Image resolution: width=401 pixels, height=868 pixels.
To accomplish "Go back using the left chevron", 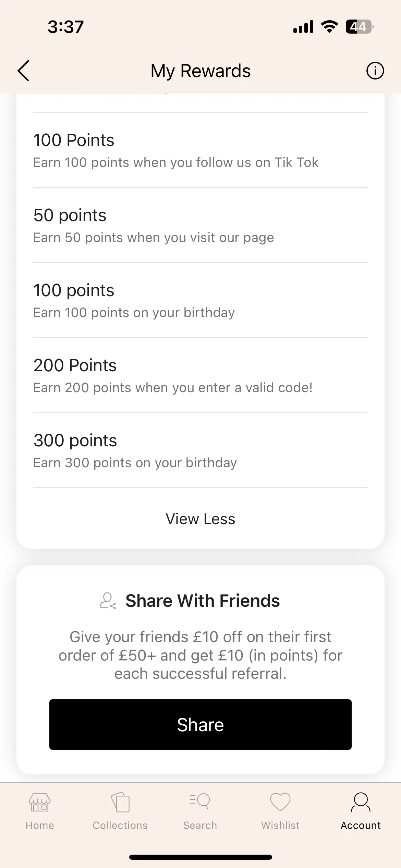I will (23, 71).
